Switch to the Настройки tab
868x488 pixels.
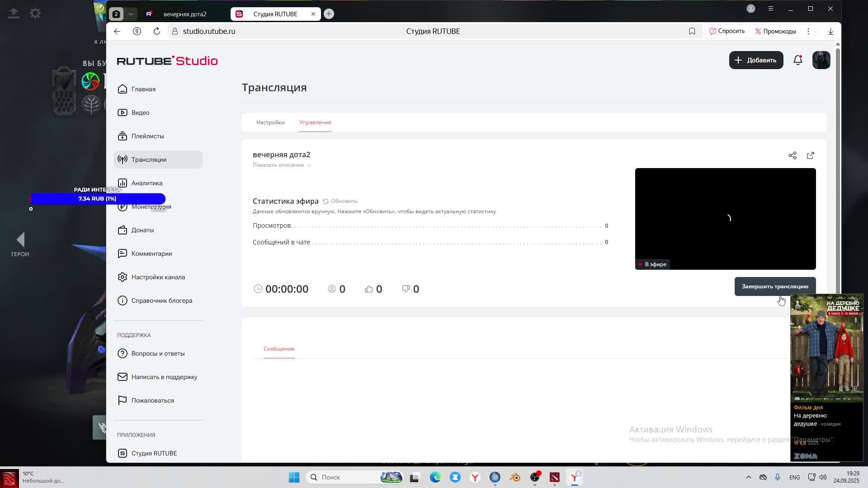(270, 122)
